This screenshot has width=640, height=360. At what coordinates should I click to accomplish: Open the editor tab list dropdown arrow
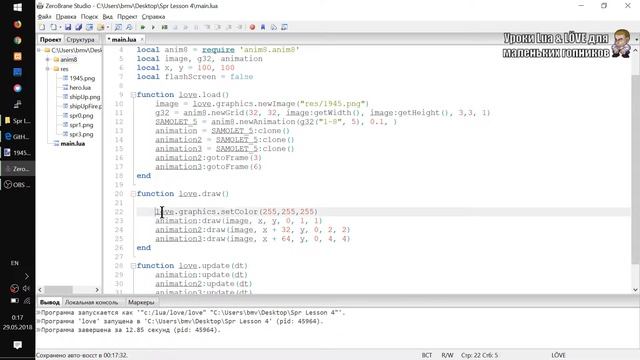(x=636, y=40)
